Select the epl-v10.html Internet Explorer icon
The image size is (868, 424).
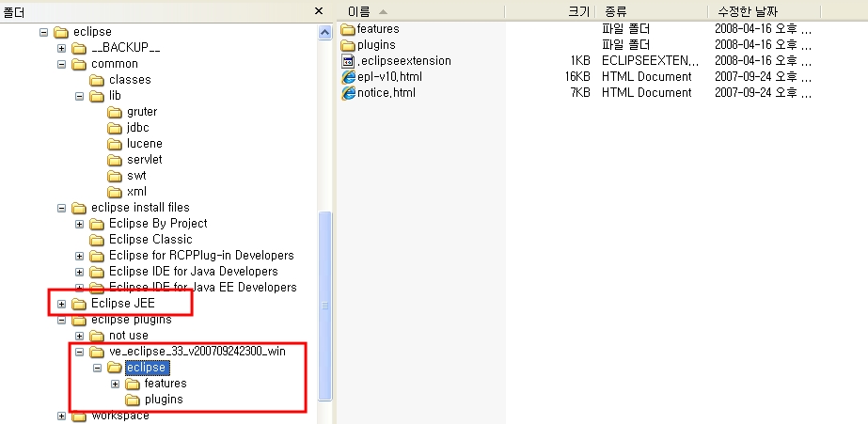[348, 77]
